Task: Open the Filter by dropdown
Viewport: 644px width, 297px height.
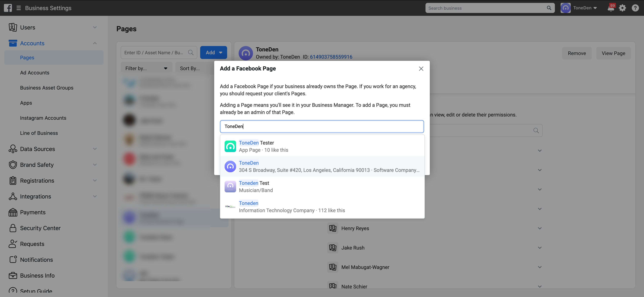Action: [x=146, y=68]
